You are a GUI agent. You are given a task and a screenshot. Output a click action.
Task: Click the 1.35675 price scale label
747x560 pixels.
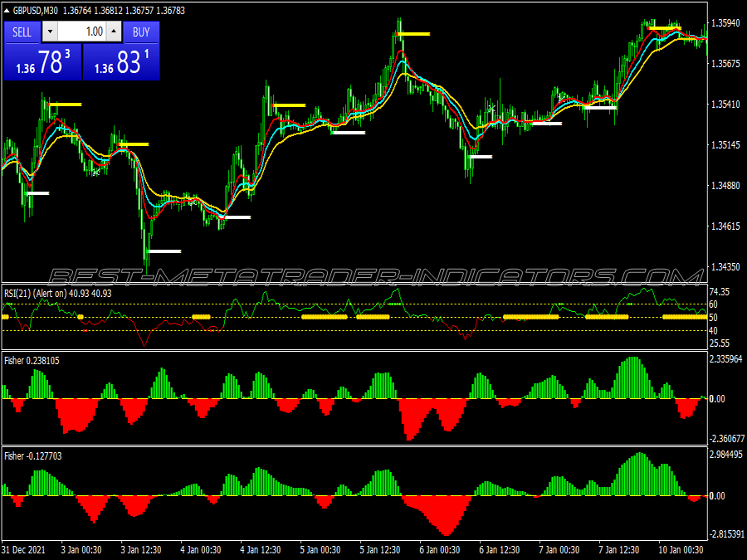[725, 63]
